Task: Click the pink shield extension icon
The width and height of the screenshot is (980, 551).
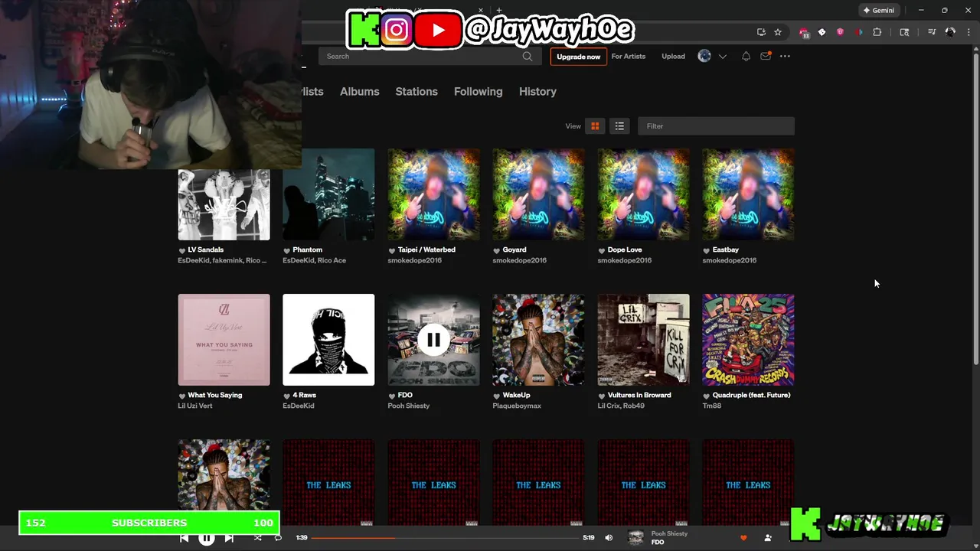Action: click(840, 32)
